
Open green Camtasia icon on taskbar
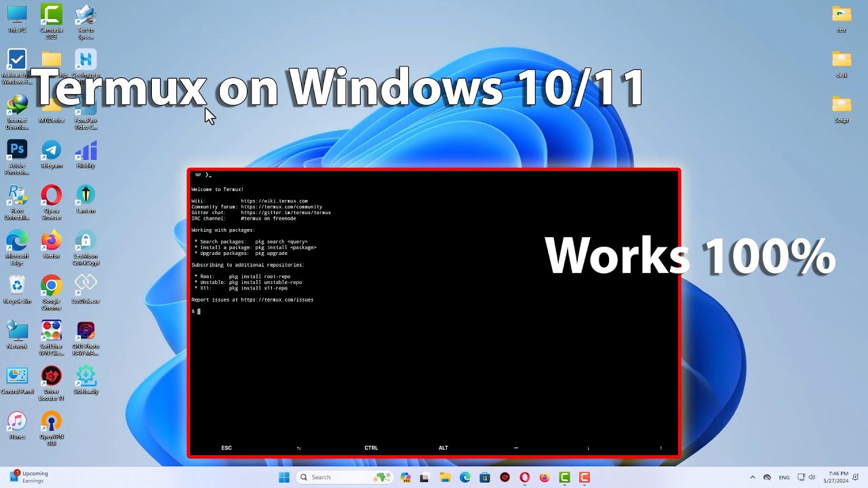564,477
